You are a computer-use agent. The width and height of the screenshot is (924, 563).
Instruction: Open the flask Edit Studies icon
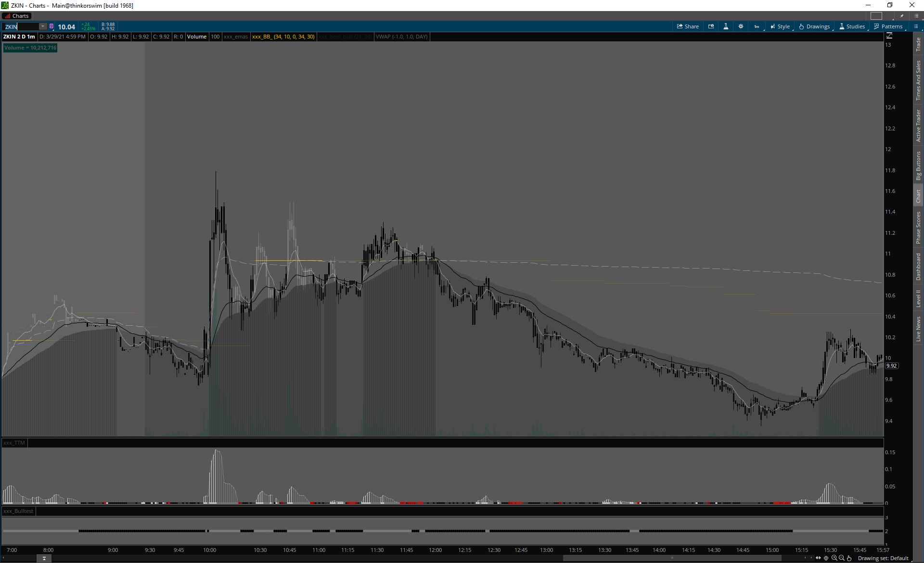[726, 26]
